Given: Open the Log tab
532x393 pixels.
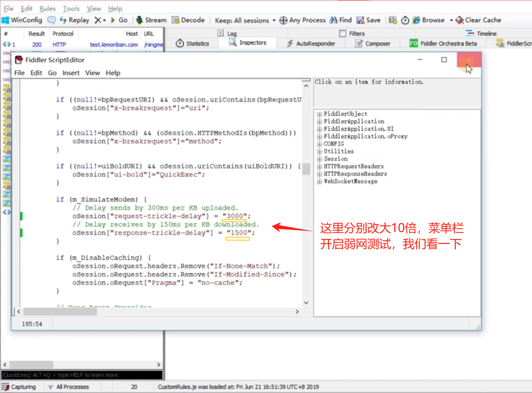Looking at the screenshot, I should pos(227,34).
